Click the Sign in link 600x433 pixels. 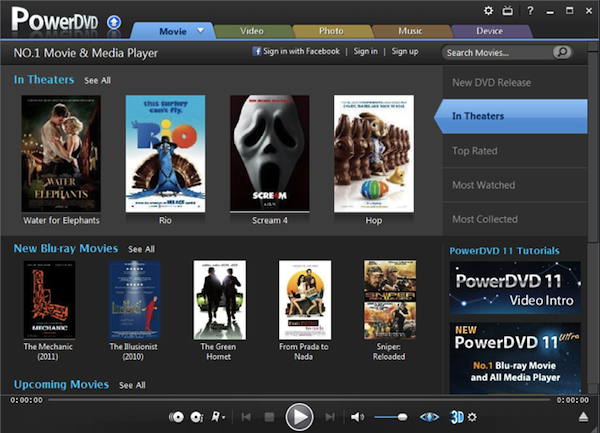click(365, 51)
